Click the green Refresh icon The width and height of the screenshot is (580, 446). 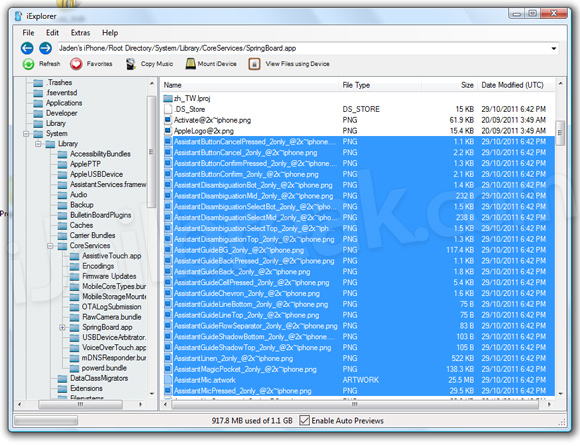pyautogui.click(x=28, y=64)
